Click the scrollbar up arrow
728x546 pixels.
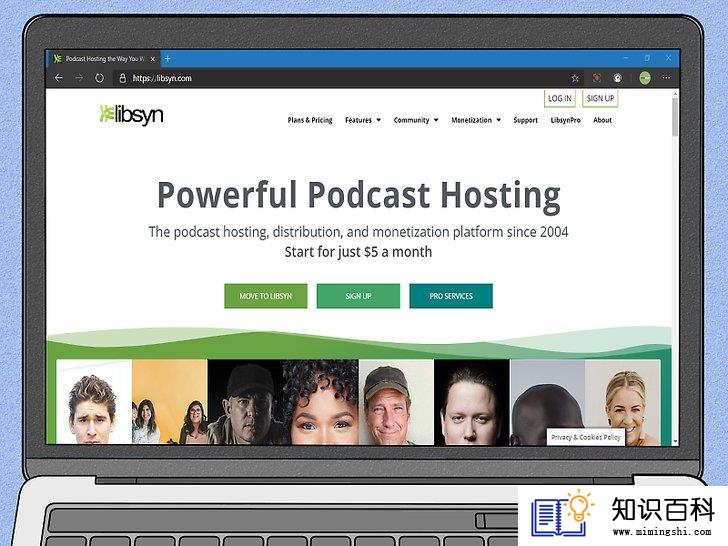tap(675, 94)
